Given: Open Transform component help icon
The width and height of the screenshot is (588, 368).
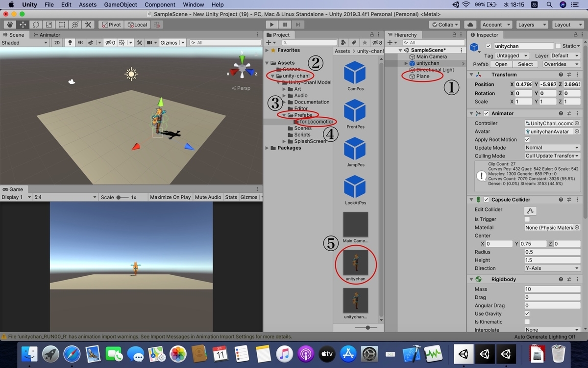Looking at the screenshot, I should click(562, 75).
